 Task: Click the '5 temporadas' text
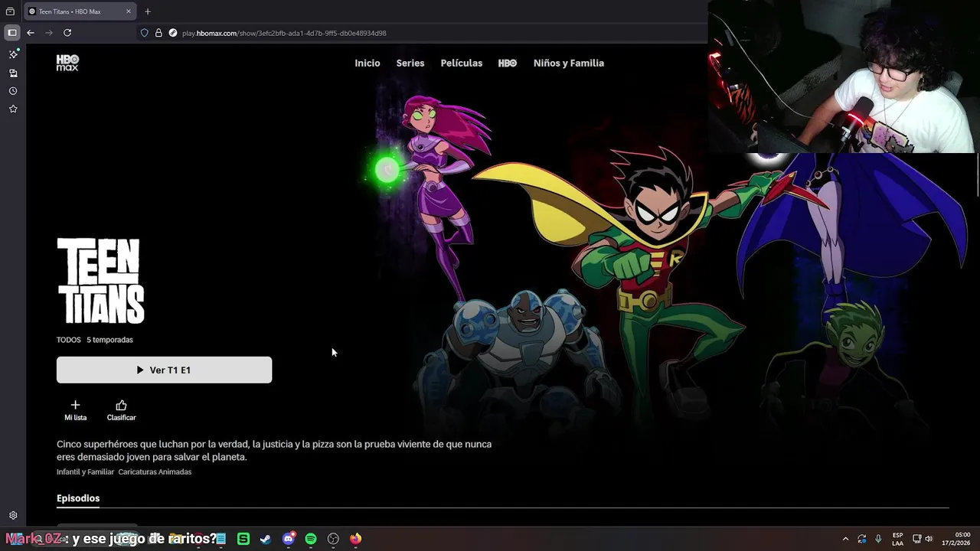pos(109,340)
